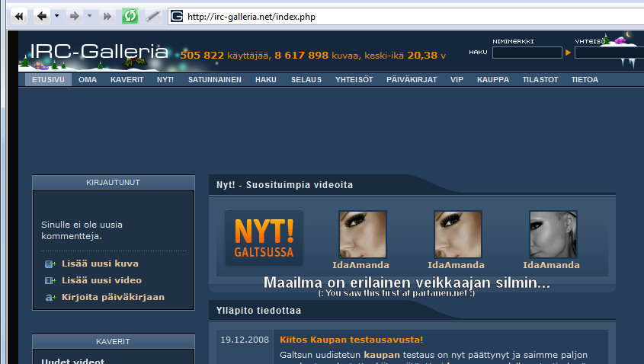Open the Kiitos Kaupan testausavusta! headline
The image size is (644, 364).
point(351,340)
